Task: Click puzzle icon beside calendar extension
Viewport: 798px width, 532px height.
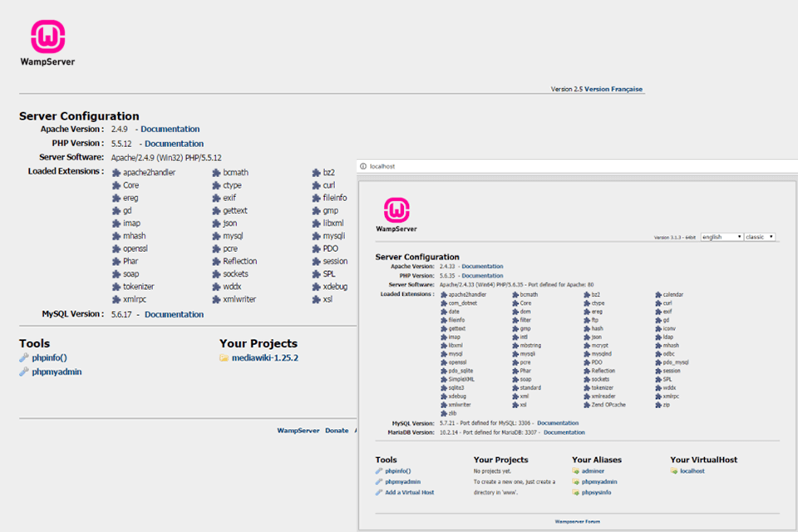Action: click(x=658, y=295)
